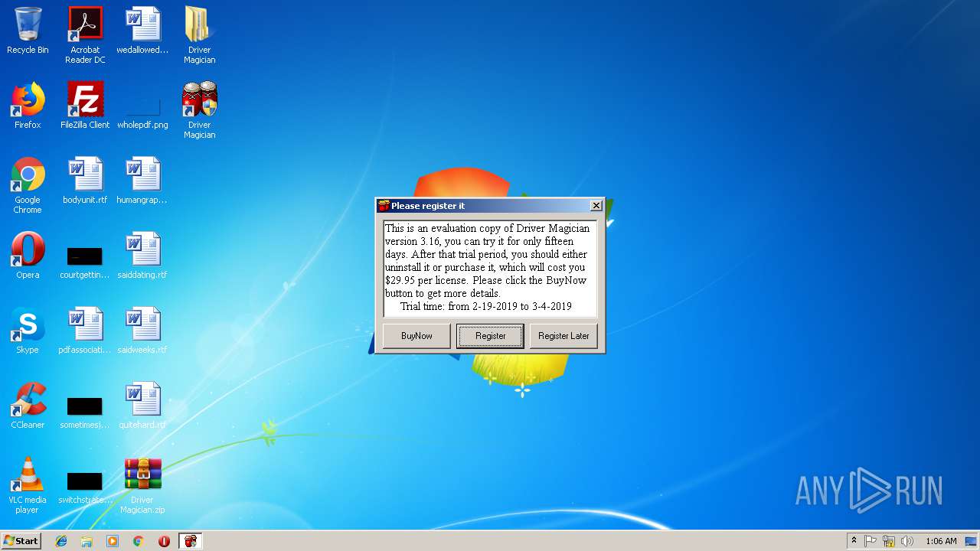This screenshot has width=980, height=551.
Task: Launch Acrobat Reader DC shortcut
Action: click(x=85, y=35)
